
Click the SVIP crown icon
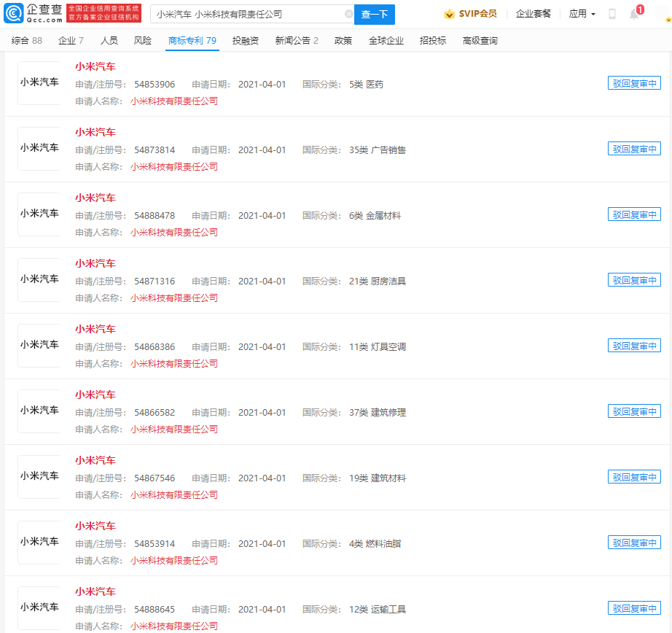point(449,14)
